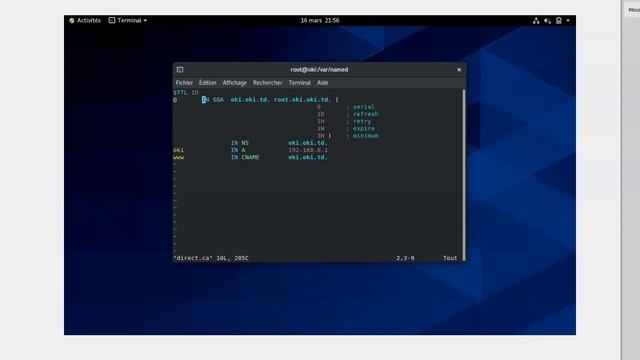The width and height of the screenshot is (640, 360).
Task: Open the clock showing 16 mars 21:56
Action: pos(320,20)
